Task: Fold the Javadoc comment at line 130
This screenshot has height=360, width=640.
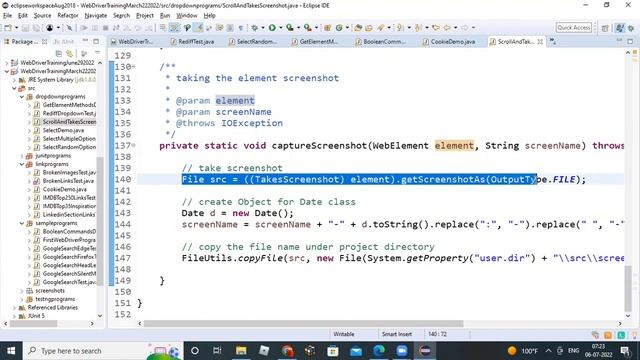Action: pyautogui.click(x=133, y=67)
